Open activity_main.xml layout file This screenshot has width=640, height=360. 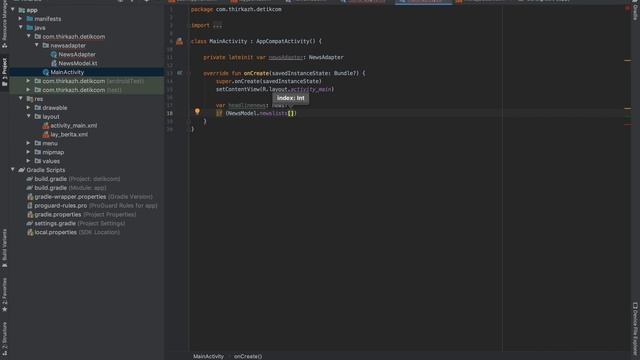[73, 126]
